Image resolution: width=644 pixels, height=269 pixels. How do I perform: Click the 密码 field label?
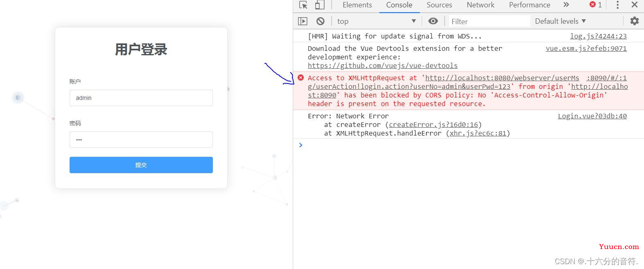(x=75, y=123)
